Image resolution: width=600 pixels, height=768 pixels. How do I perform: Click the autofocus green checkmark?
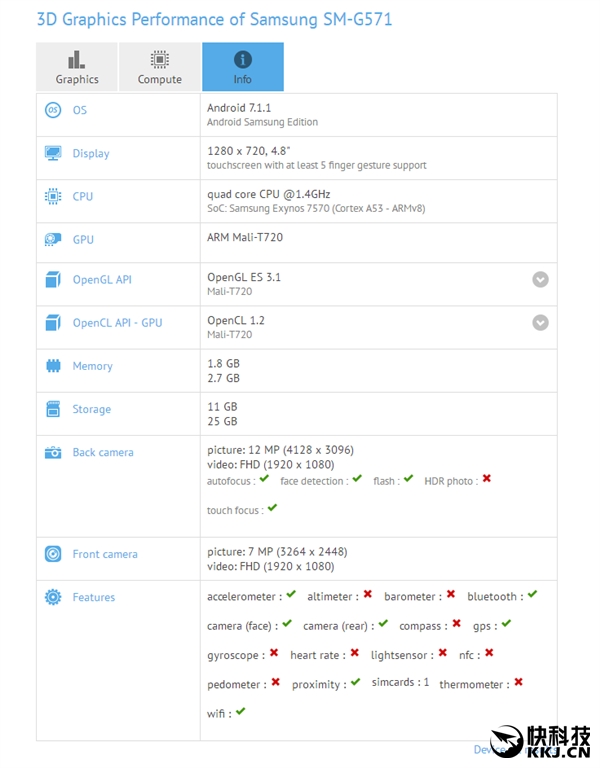click(x=264, y=479)
